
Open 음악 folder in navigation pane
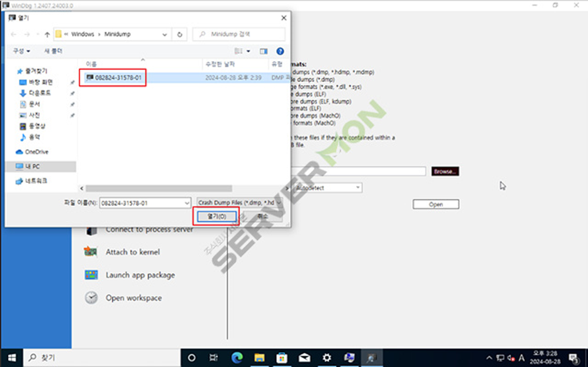click(30, 137)
